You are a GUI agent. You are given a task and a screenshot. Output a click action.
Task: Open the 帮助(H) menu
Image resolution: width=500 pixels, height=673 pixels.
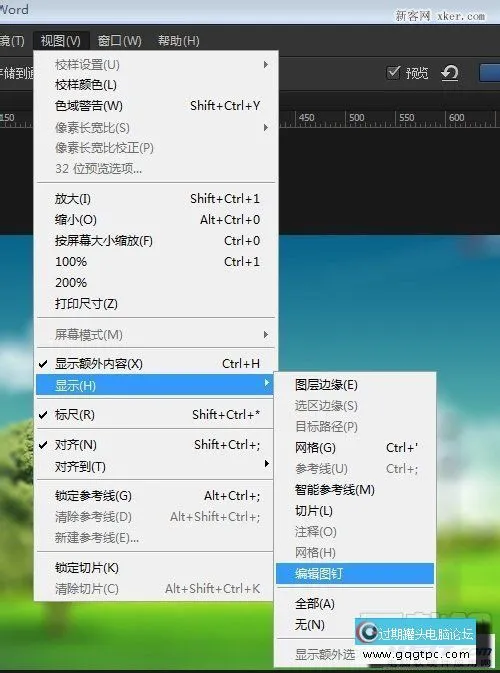click(x=179, y=41)
